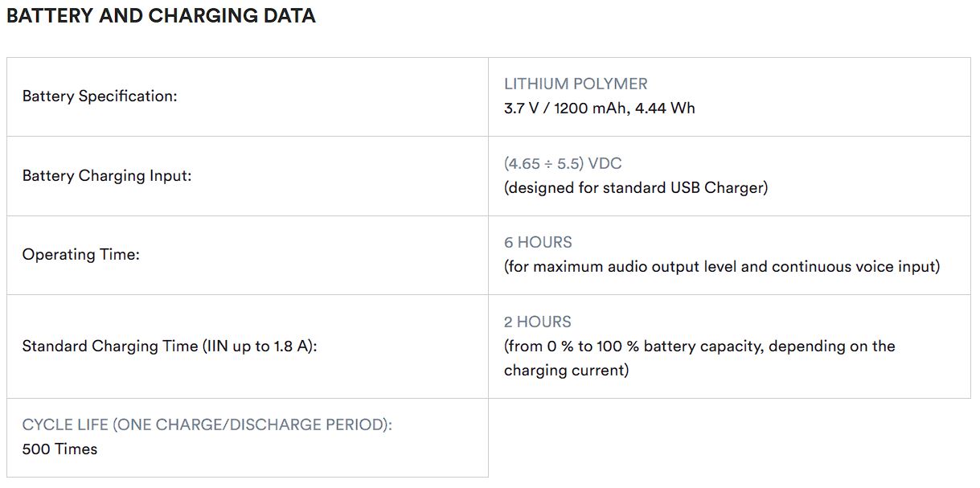Image resolution: width=980 pixels, height=488 pixels.
Task: Click the 6 HOURS value
Action: pos(538,242)
